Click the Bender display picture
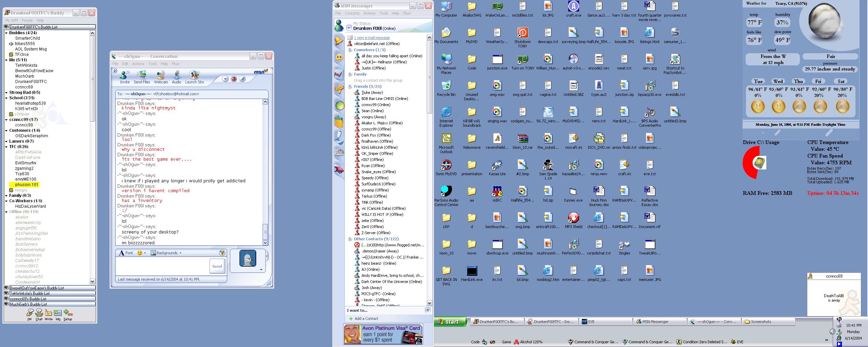Image resolution: width=868 pixels, height=347 pixels. tap(248, 259)
